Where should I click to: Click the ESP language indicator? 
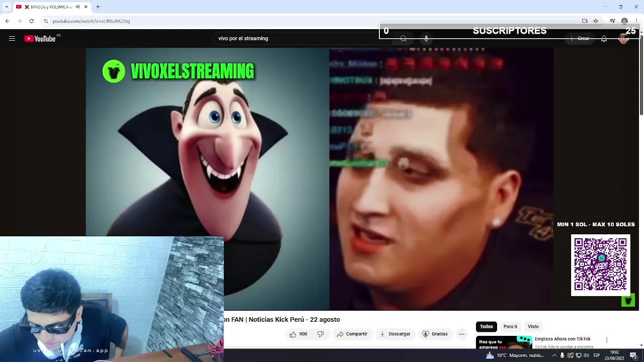pyautogui.click(x=597, y=355)
